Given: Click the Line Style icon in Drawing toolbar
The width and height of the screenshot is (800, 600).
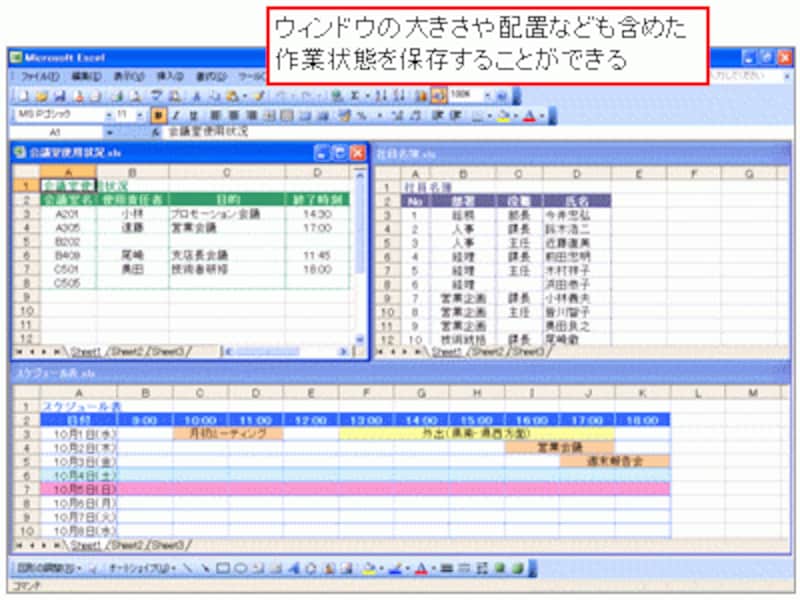Looking at the screenshot, I should click(x=445, y=568).
